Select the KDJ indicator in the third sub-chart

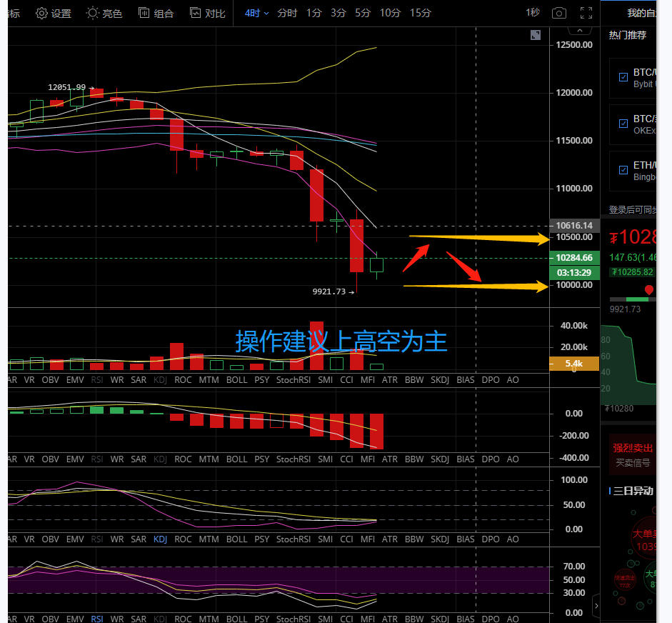pos(161,539)
